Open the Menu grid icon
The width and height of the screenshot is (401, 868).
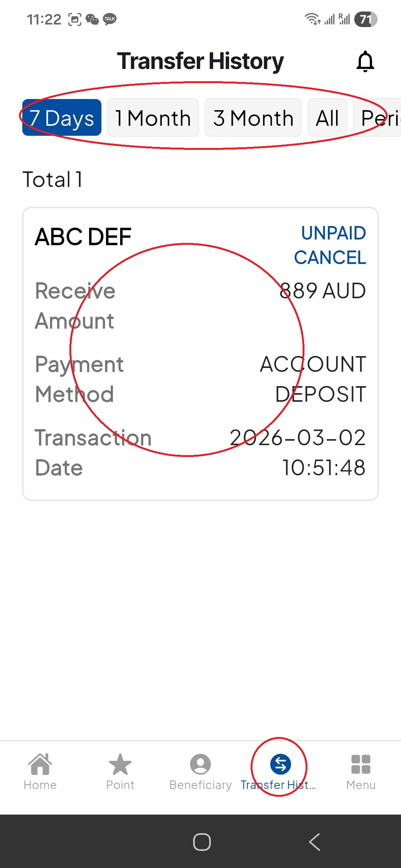(x=361, y=764)
